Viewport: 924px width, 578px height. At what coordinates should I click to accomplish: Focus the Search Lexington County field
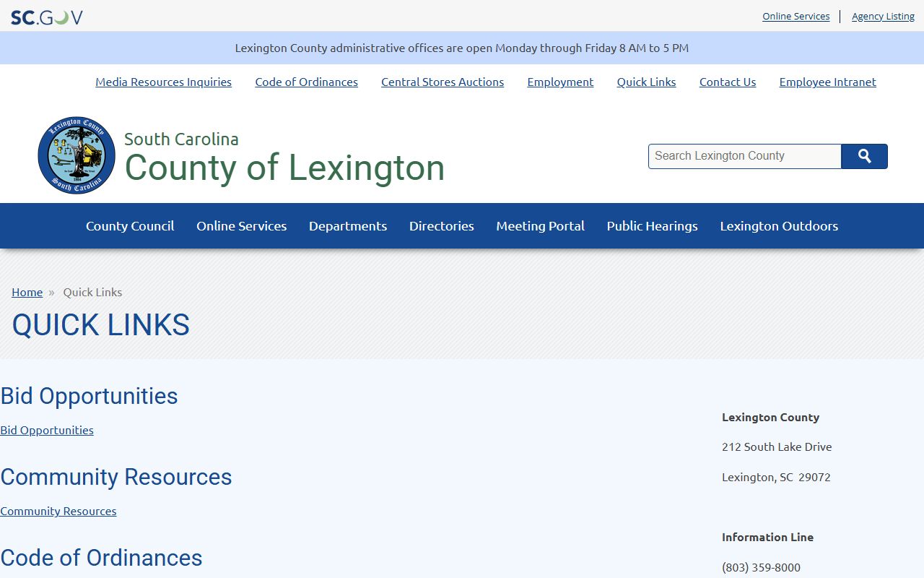point(745,156)
